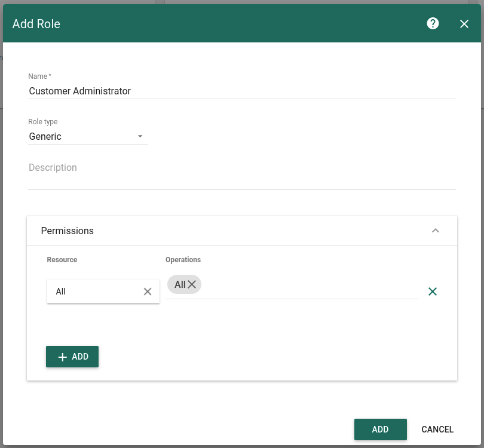Close the Add Role dialog
This screenshot has width=484, height=448.
tap(464, 24)
